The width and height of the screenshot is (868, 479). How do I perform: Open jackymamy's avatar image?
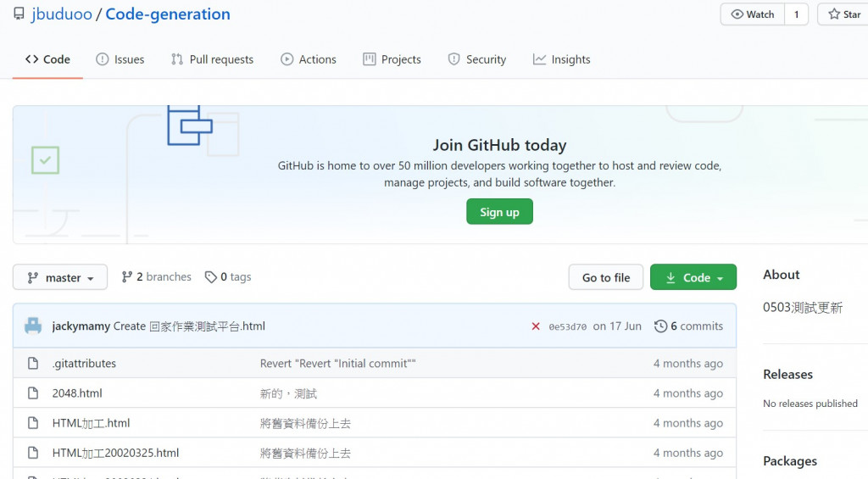point(33,326)
